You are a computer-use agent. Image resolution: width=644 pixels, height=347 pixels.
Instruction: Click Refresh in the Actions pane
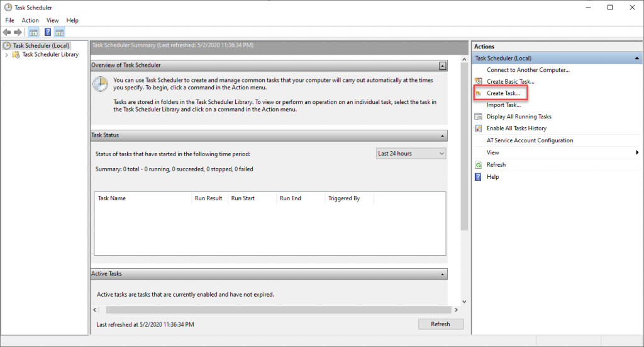pos(496,164)
